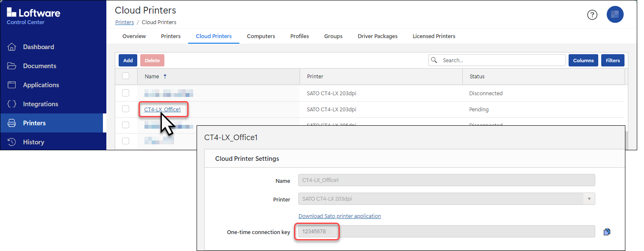Click the Loftware Control Center logo
The image size is (644, 251).
[x=33, y=16]
